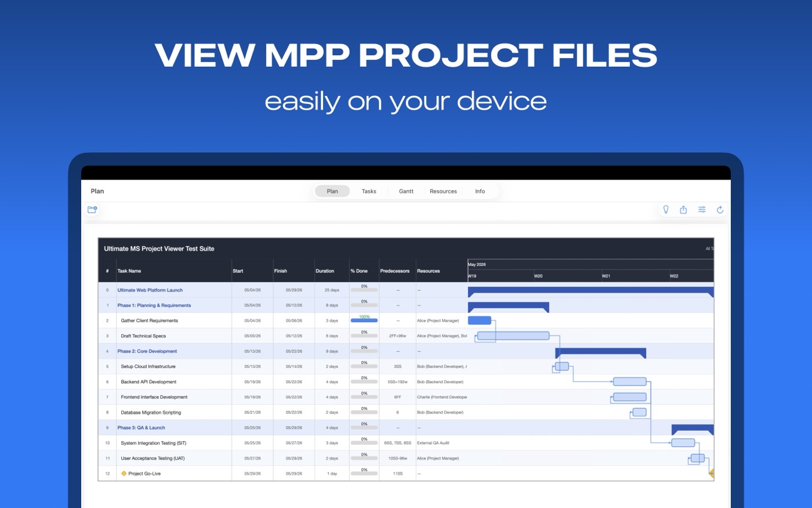The image size is (812, 508).
Task: Open a project file via folder icon
Action: [x=92, y=210]
